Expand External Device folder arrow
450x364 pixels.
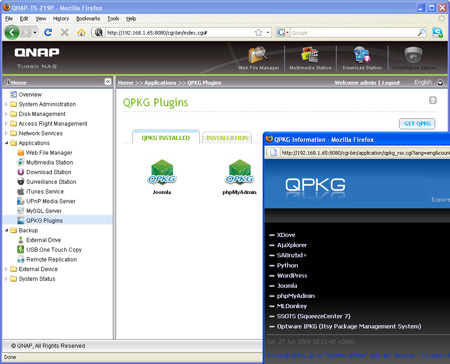[x=6, y=269]
